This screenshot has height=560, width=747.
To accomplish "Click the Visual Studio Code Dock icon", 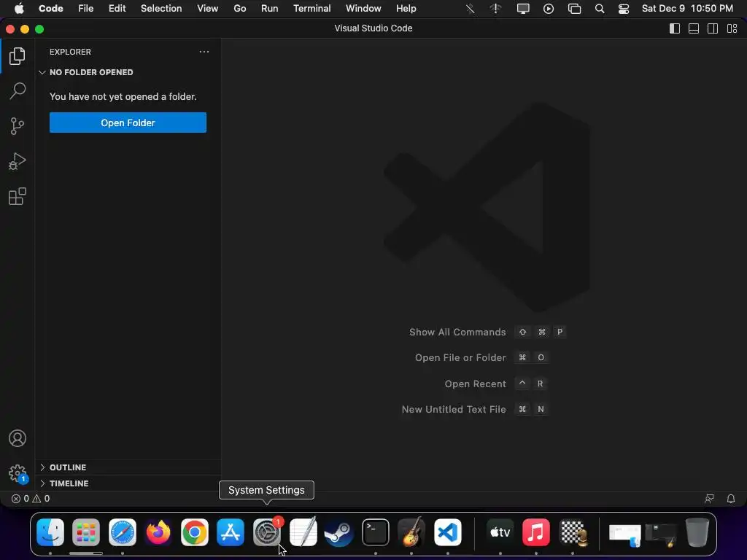I will [448, 532].
